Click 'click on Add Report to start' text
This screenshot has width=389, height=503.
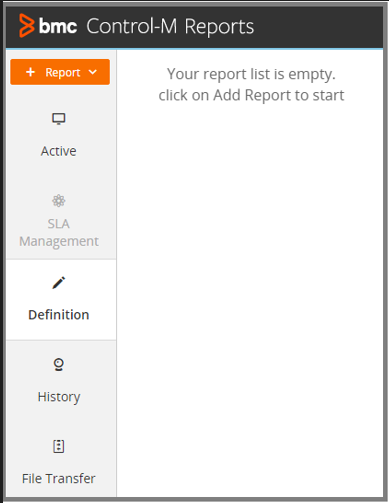pos(251,95)
